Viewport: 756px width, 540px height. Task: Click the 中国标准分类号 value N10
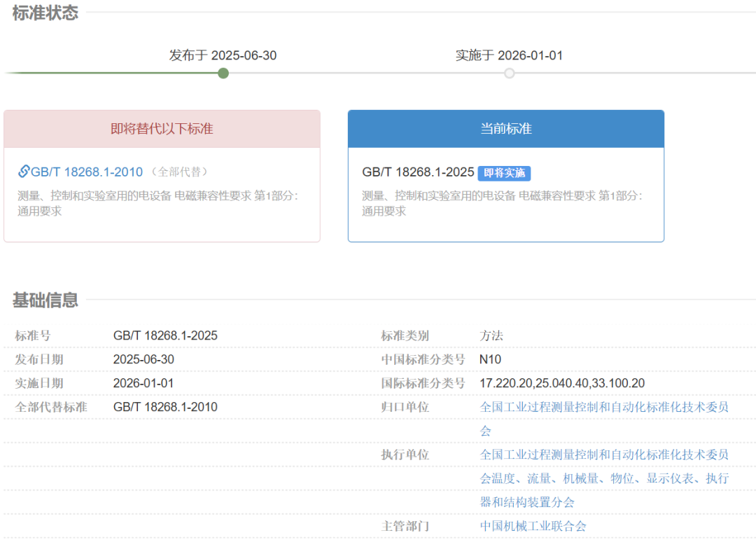[x=491, y=359]
